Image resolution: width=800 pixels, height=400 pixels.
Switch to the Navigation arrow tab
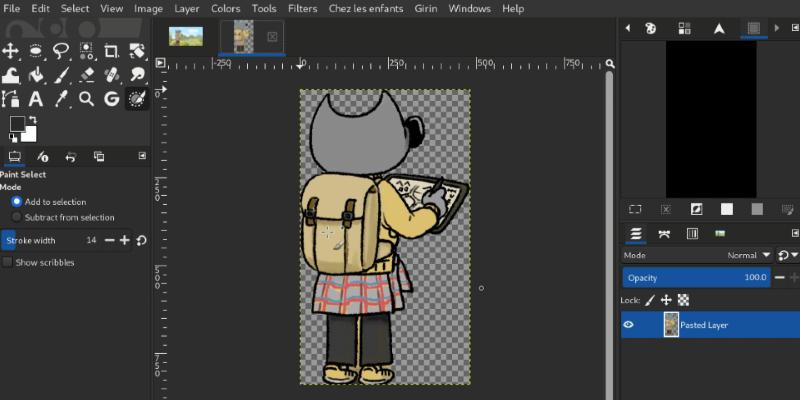(719, 29)
